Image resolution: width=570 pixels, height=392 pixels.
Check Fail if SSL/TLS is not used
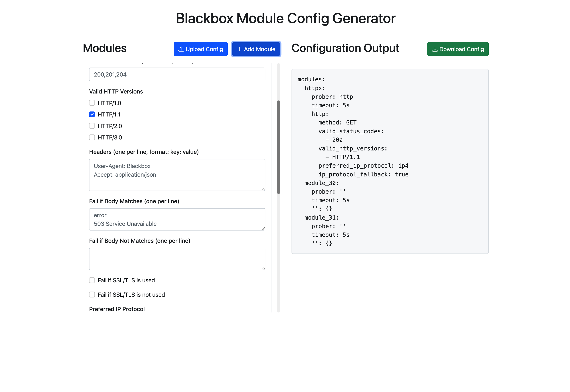pyautogui.click(x=92, y=294)
